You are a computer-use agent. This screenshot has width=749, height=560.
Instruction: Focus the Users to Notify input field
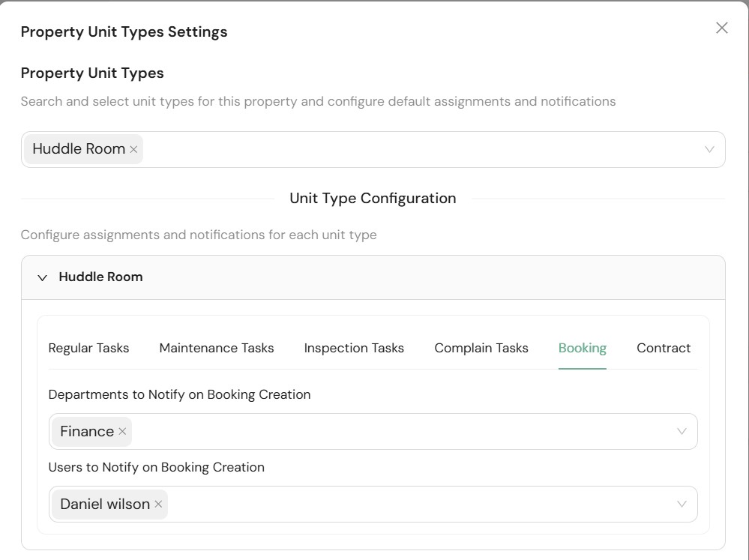click(420, 505)
